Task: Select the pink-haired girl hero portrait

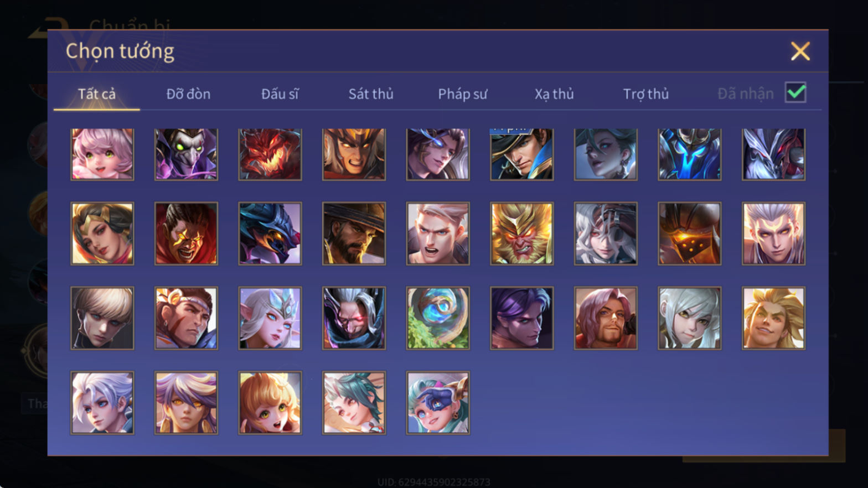Action: pyautogui.click(x=102, y=154)
